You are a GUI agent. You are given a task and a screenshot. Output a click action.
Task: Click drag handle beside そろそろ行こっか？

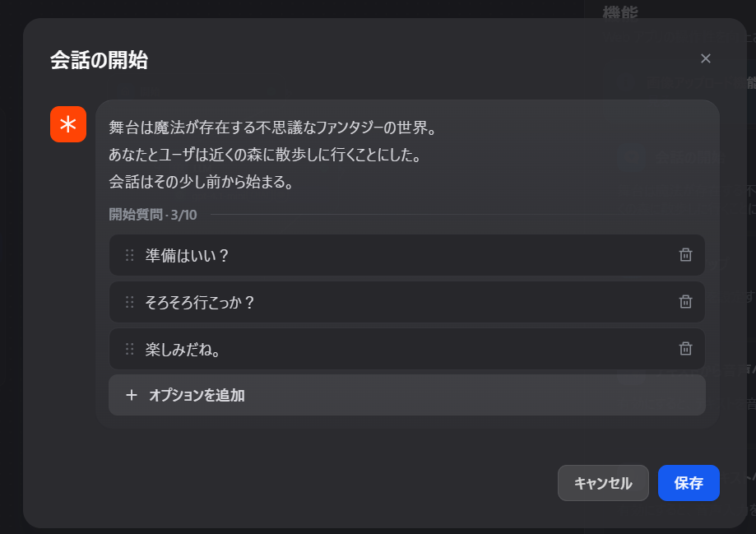click(x=129, y=302)
